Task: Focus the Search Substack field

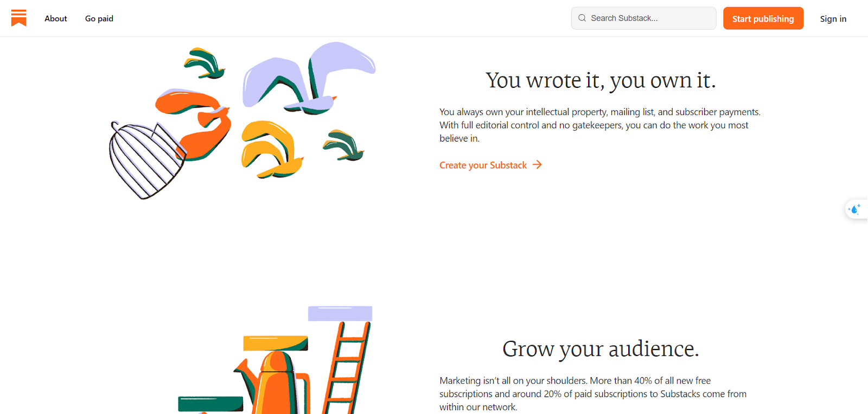Action: 643,18
